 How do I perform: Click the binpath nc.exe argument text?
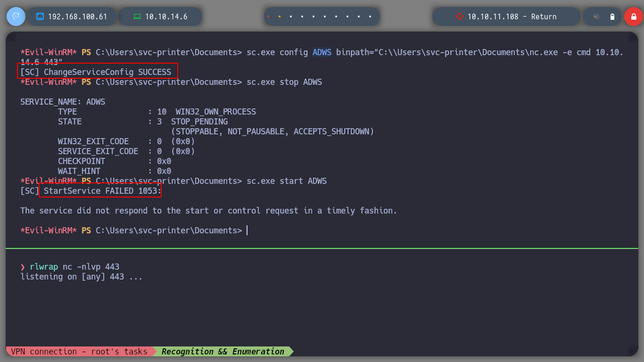point(480,52)
